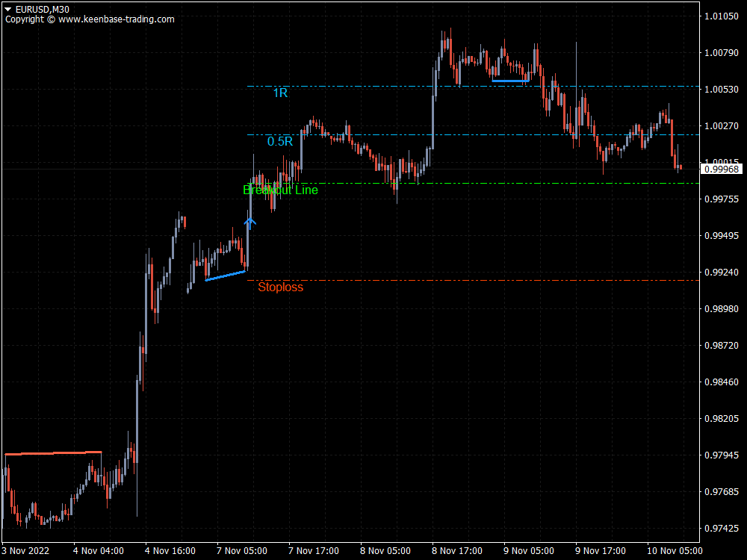Click the current price tag 0.99968
The height and width of the screenshot is (560, 747).
[722, 169]
